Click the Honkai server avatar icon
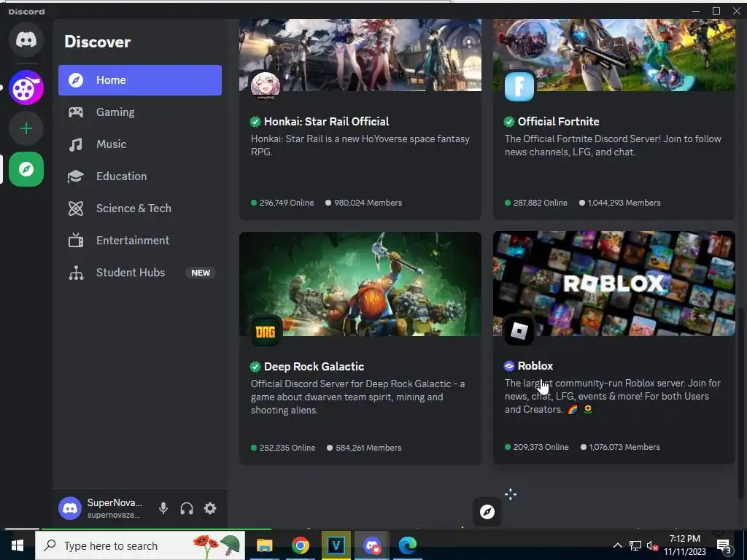Viewport: 747px width, 560px height. pos(266,86)
